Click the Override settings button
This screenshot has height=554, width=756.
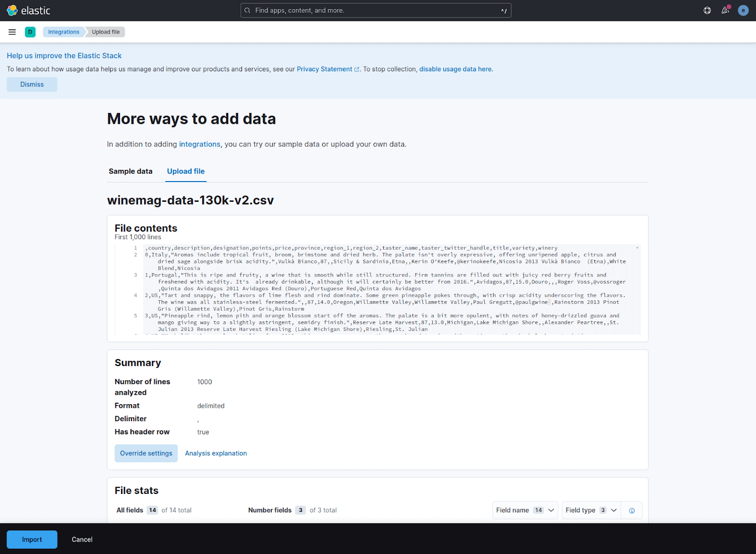146,453
